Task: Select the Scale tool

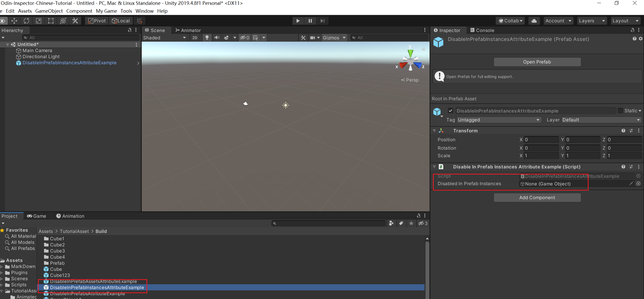Action: point(39,21)
